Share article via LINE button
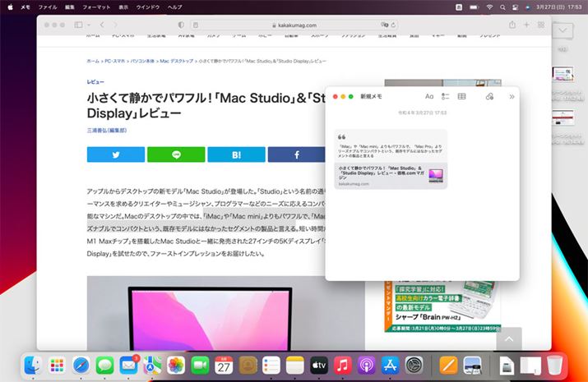Viewport: 588px width, 382px height. point(176,154)
